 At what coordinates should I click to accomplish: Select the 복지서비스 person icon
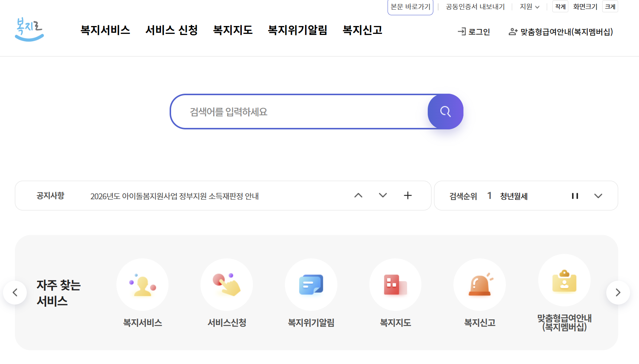pos(142,284)
